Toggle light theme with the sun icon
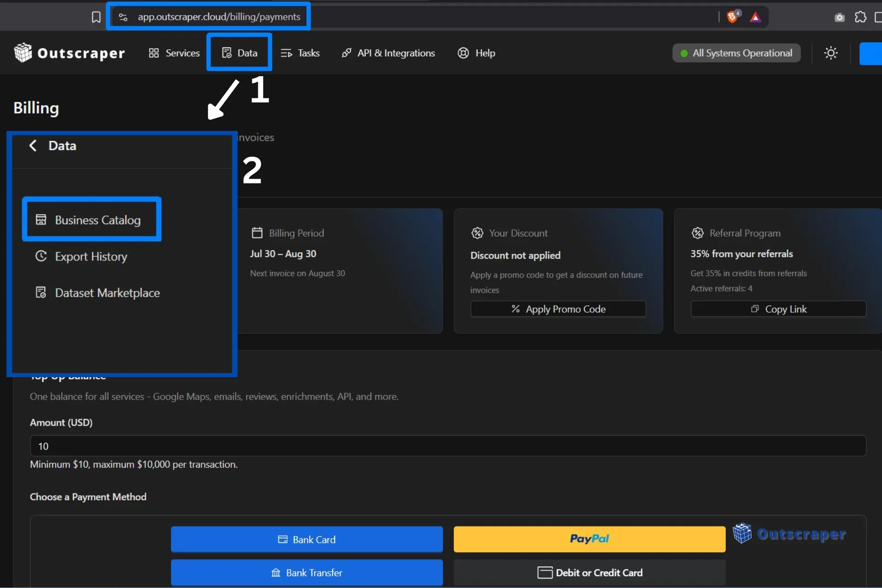The image size is (882, 588). point(831,53)
